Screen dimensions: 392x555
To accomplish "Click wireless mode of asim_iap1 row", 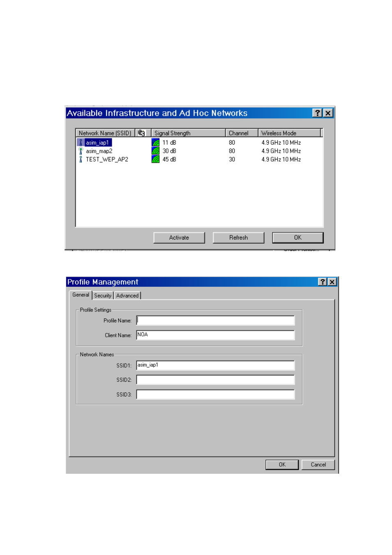I will tap(281, 143).
